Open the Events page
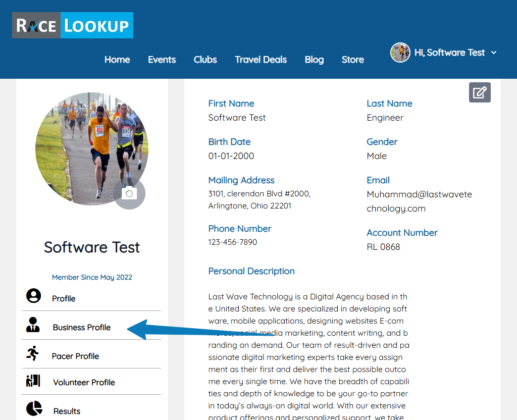Screen dimensions: 517x420 click(162, 60)
